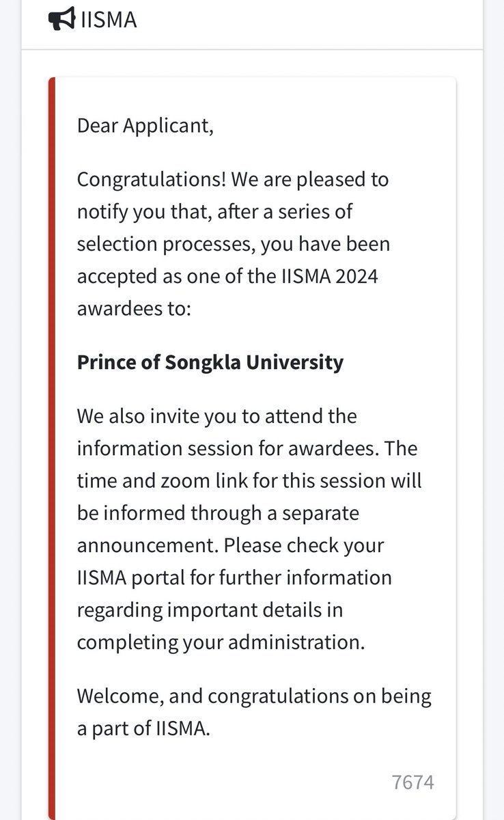Click the red vertical bar of announcement card
504x820 pixels.
pyautogui.click(x=51, y=448)
